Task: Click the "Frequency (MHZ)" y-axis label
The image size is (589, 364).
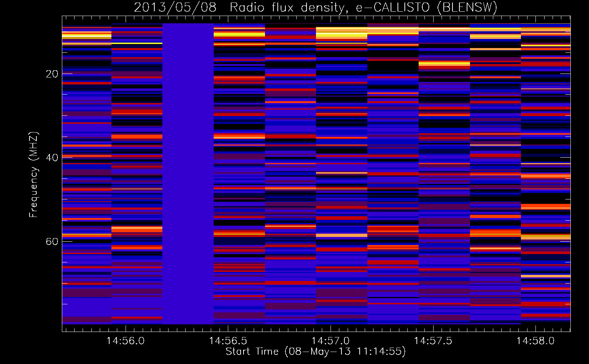Action: (x=33, y=175)
